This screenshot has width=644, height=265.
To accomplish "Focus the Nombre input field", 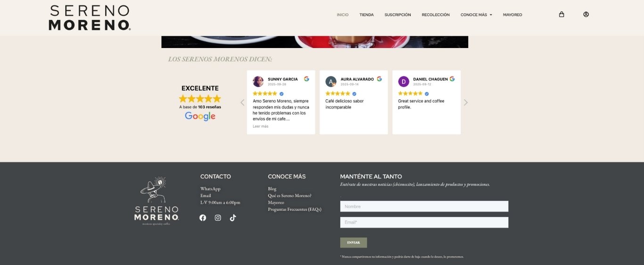I will 424,206.
